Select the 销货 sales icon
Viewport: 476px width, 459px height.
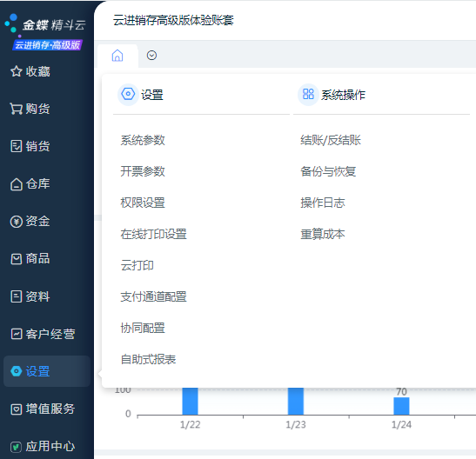coord(16,146)
